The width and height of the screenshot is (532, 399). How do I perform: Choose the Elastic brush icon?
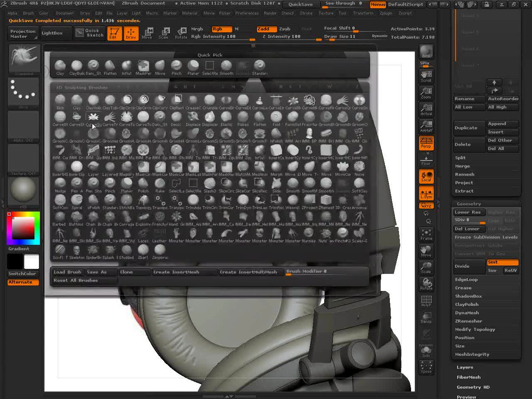[x=227, y=119]
